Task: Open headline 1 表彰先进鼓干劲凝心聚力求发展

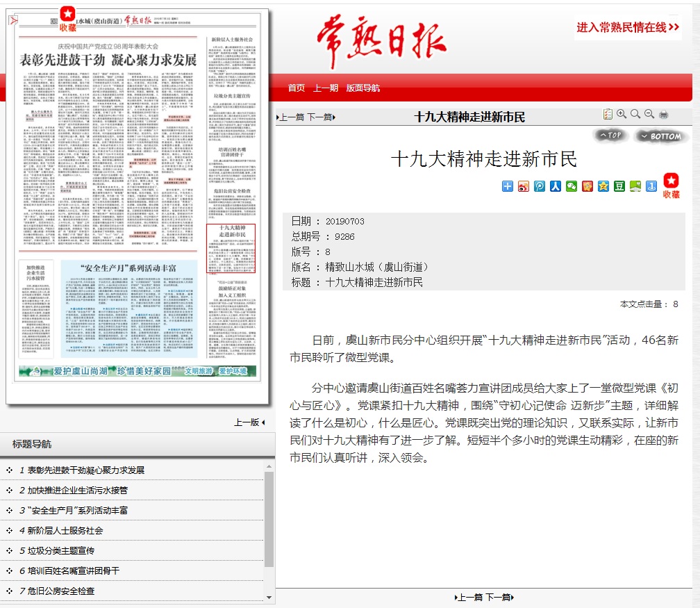Action: 86,470
